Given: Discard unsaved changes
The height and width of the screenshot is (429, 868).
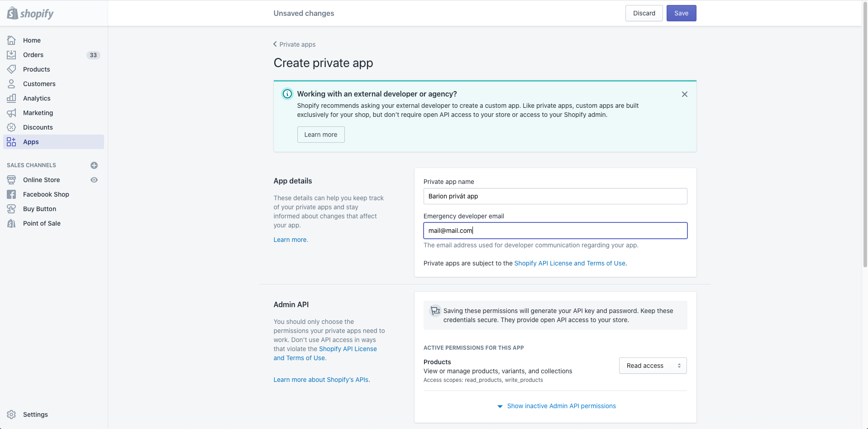Looking at the screenshot, I should [x=644, y=13].
